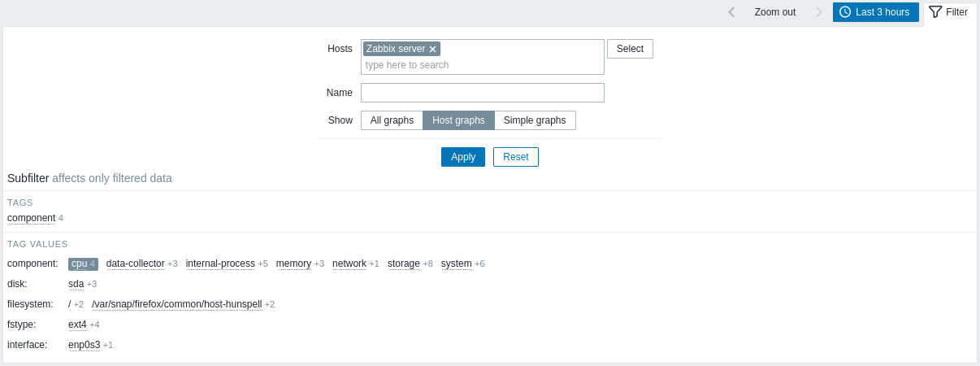Switch Show option to All graphs
Viewport: 980px width, 366px height.
392,120
